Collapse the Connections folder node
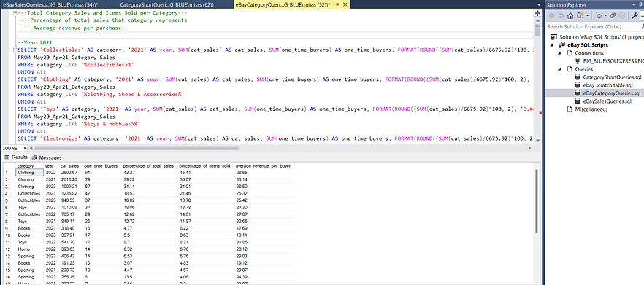Viewport: 644px width, 285px height. tap(560, 53)
